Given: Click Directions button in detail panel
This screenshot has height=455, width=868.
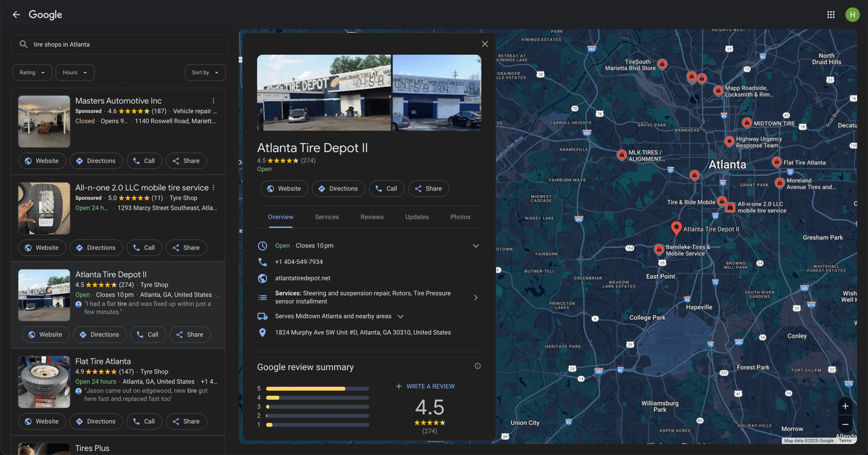Looking at the screenshot, I should [339, 188].
